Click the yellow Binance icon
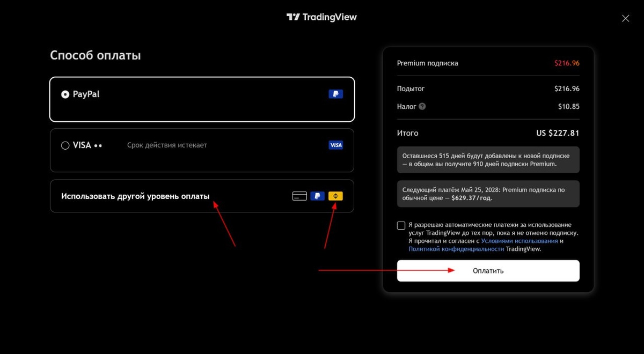 (x=335, y=196)
